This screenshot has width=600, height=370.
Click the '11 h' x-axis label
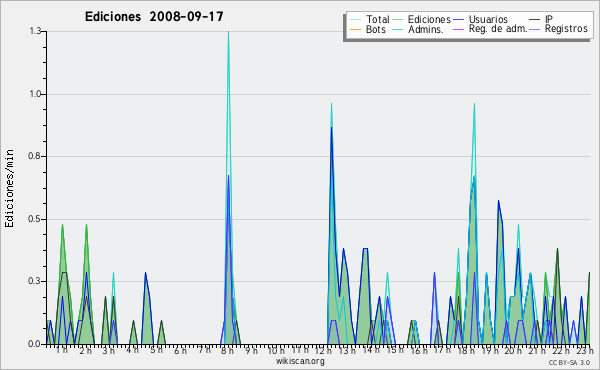point(300,350)
